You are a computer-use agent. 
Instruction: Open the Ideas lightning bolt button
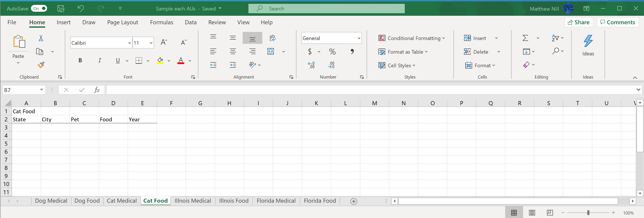[x=588, y=45]
